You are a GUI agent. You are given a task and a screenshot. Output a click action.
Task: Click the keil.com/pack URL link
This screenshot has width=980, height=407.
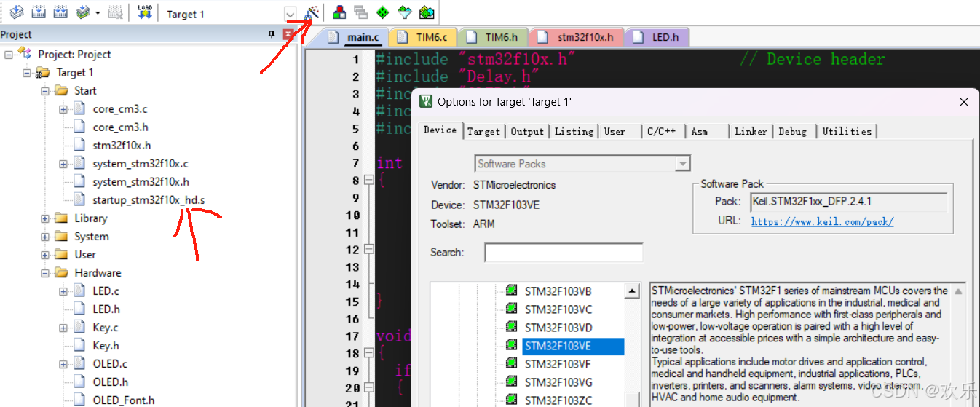(822, 221)
